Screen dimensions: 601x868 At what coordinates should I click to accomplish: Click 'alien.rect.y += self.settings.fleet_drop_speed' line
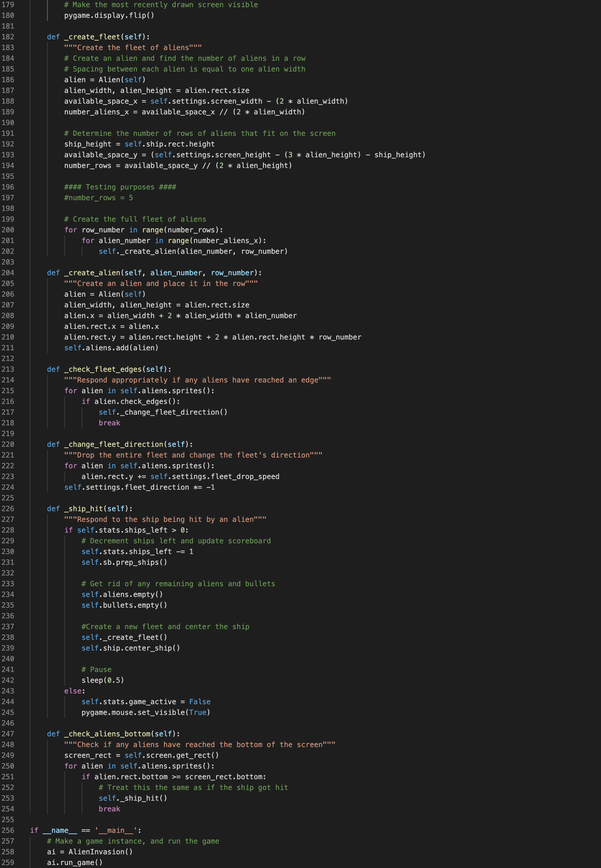coord(180,477)
